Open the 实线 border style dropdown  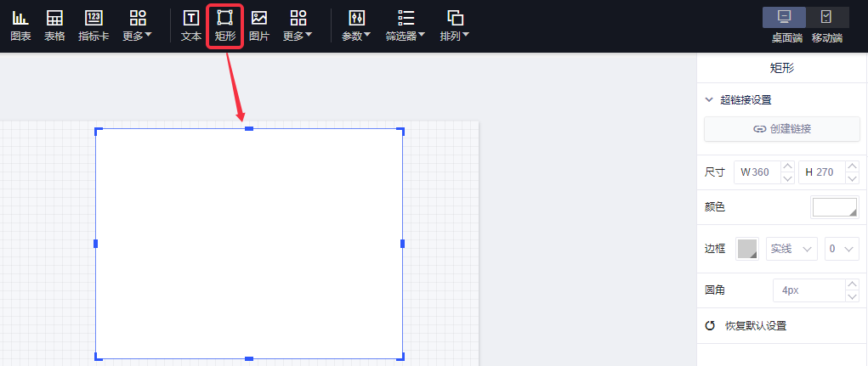(x=791, y=248)
